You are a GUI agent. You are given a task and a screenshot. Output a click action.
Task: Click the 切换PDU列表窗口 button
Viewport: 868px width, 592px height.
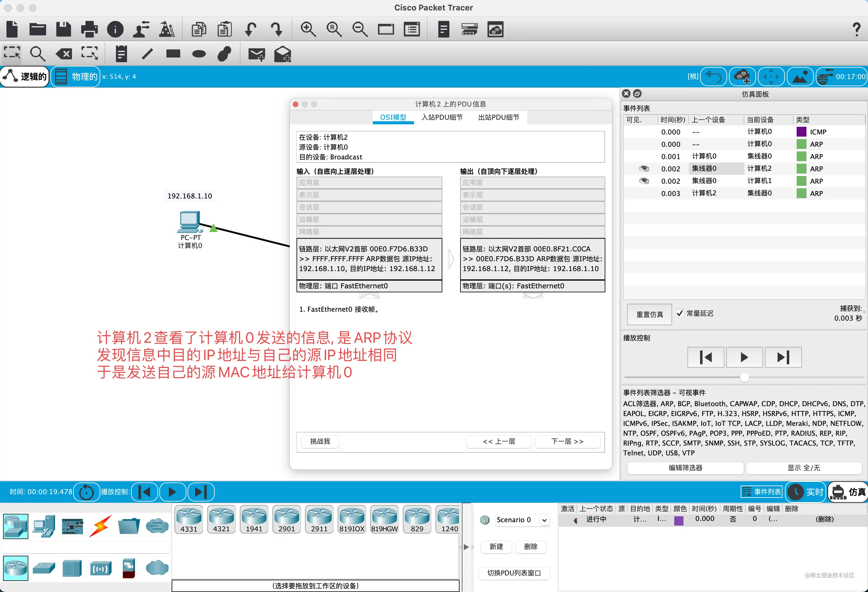click(514, 573)
